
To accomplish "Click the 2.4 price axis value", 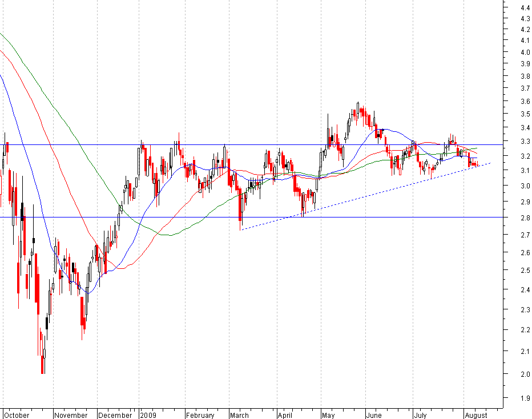I will point(525,289).
